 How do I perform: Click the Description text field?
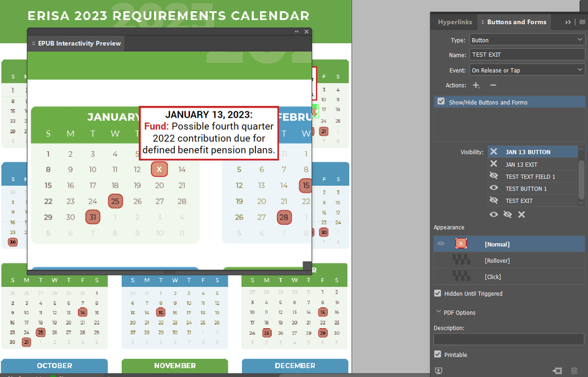coord(509,339)
